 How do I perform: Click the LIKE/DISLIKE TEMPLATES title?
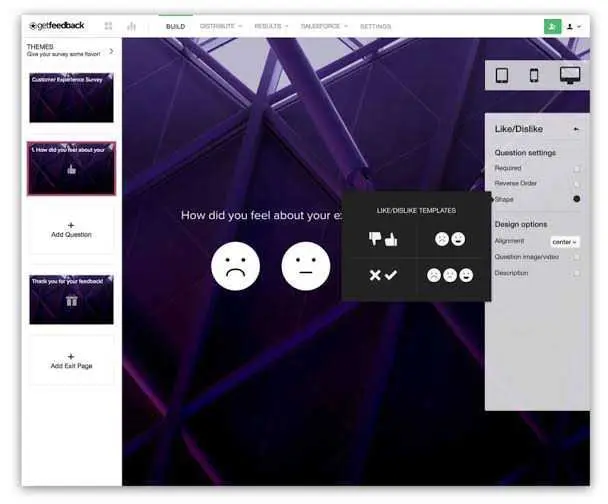[416, 211]
